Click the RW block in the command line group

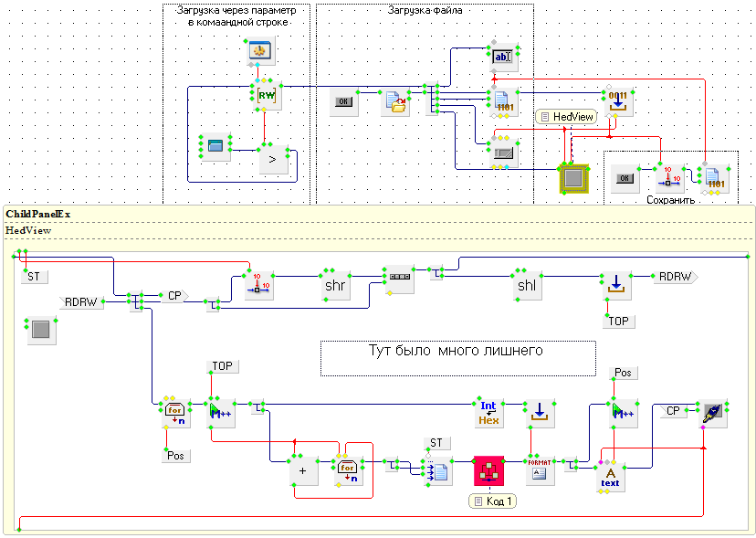[266, 95]
